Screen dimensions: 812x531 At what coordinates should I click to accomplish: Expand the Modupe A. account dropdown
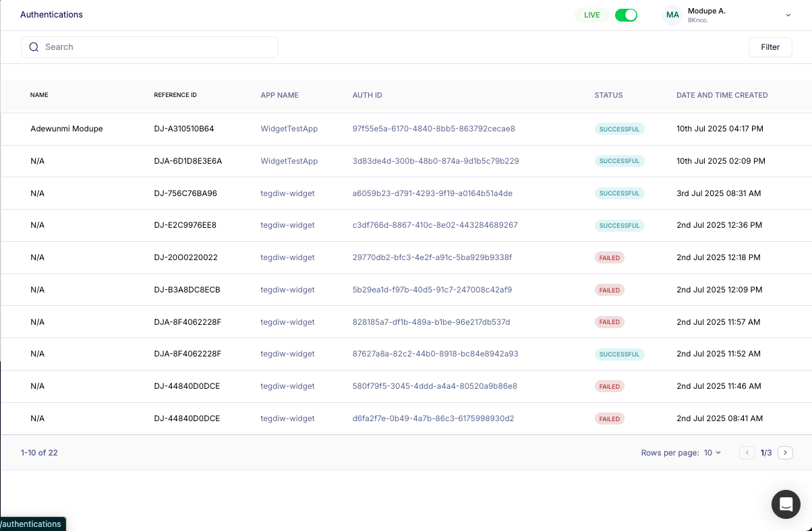click(788, 15)
